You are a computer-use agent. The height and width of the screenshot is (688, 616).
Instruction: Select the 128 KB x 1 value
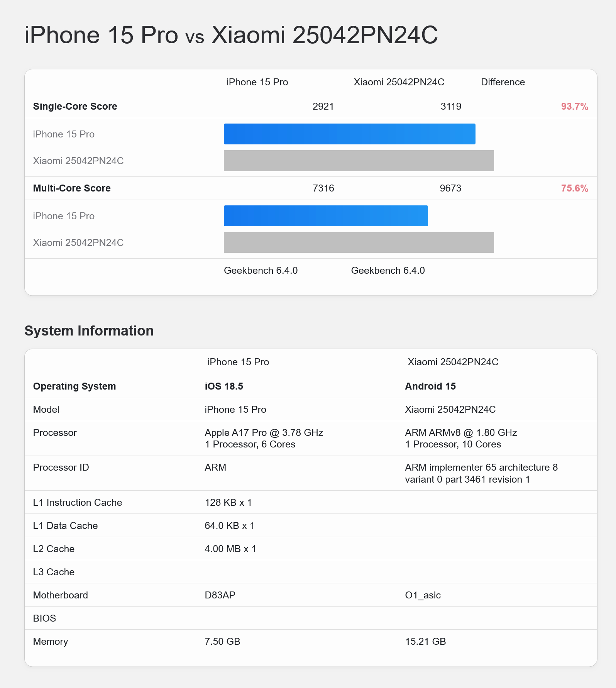point(228,503)
